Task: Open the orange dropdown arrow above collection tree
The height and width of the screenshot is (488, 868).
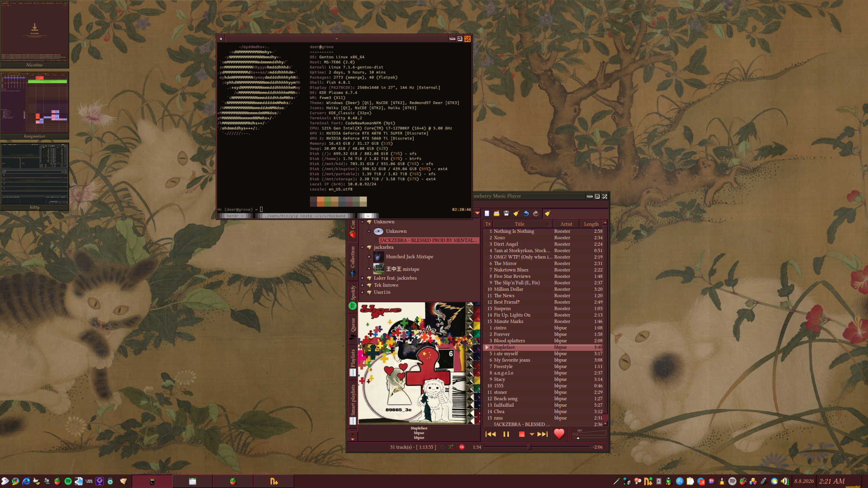Action: 477,213
